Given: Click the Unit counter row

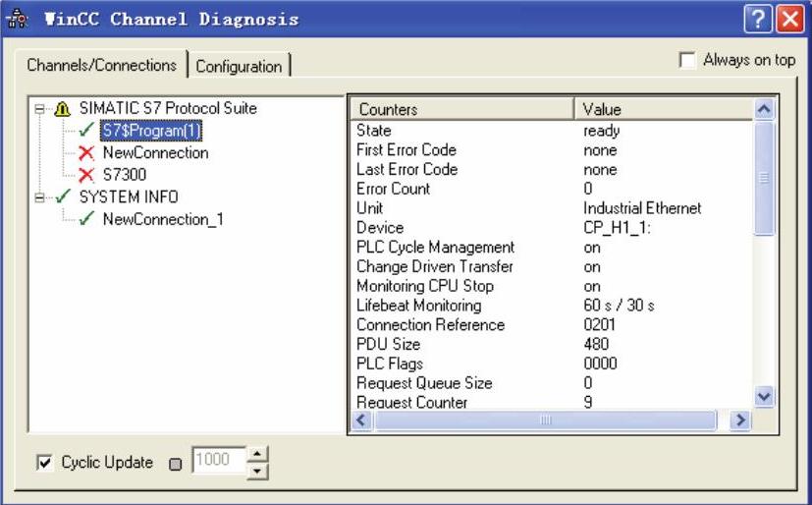Looking at the screenshot, I should pos(552,208).
